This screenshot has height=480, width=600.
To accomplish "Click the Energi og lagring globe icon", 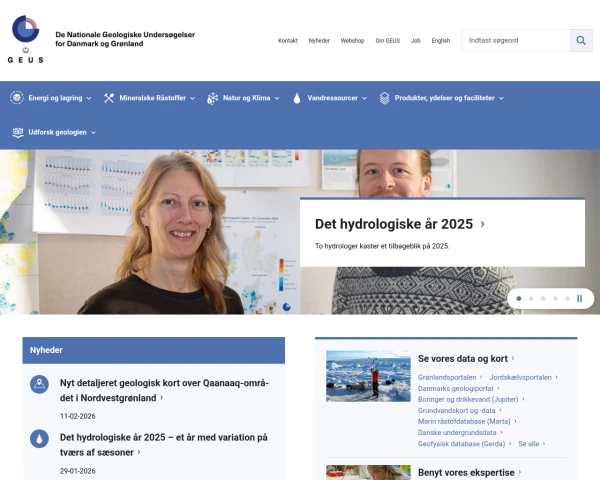I will click(16, 98).
